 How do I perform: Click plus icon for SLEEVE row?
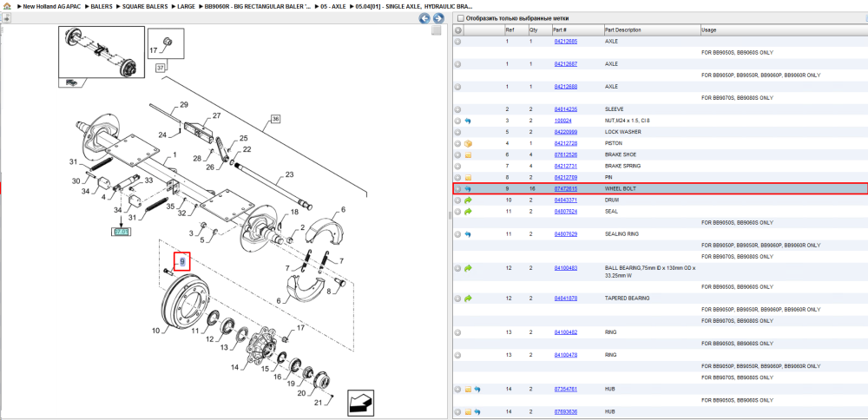(x=457, y=109)
